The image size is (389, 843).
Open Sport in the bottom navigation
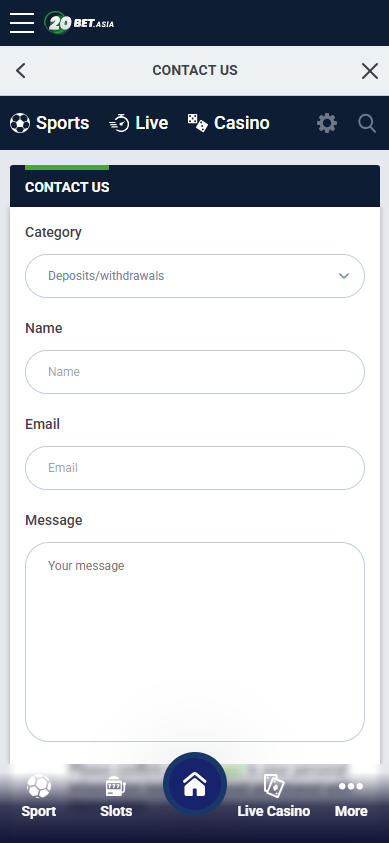coord(39,796)
